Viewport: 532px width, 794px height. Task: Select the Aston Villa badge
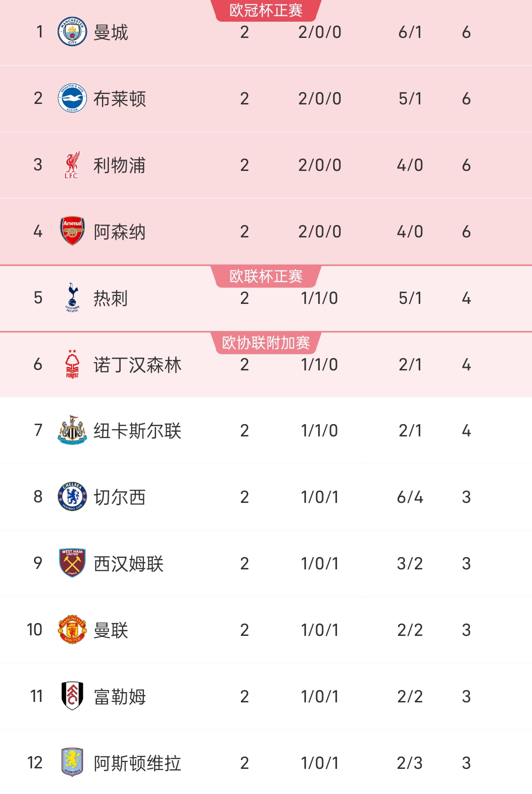[x=72, y=762]
